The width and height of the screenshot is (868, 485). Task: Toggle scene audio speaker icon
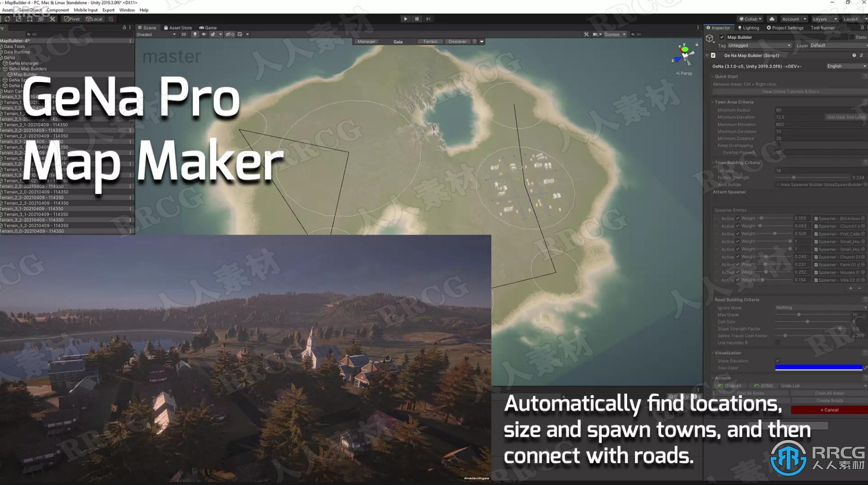pyautogui.click(x=204, y=35)
